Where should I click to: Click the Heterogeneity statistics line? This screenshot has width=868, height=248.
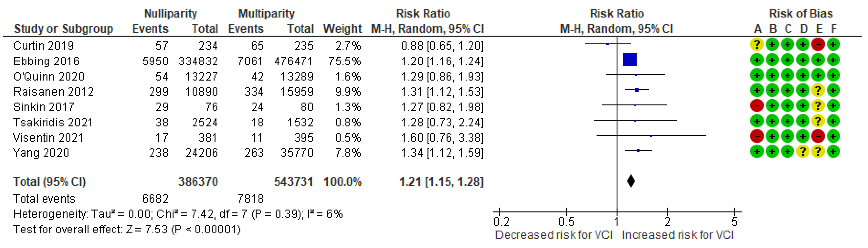pos(178,214)
